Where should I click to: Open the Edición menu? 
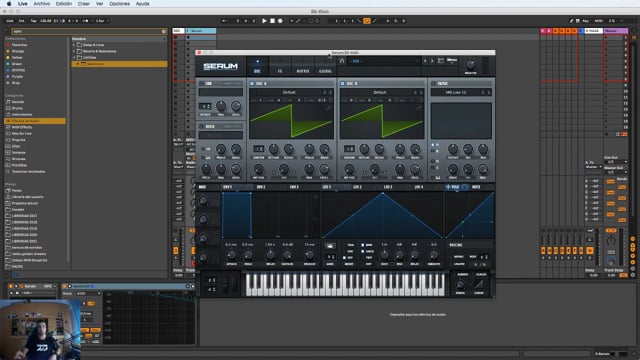(x=64, y=4)
